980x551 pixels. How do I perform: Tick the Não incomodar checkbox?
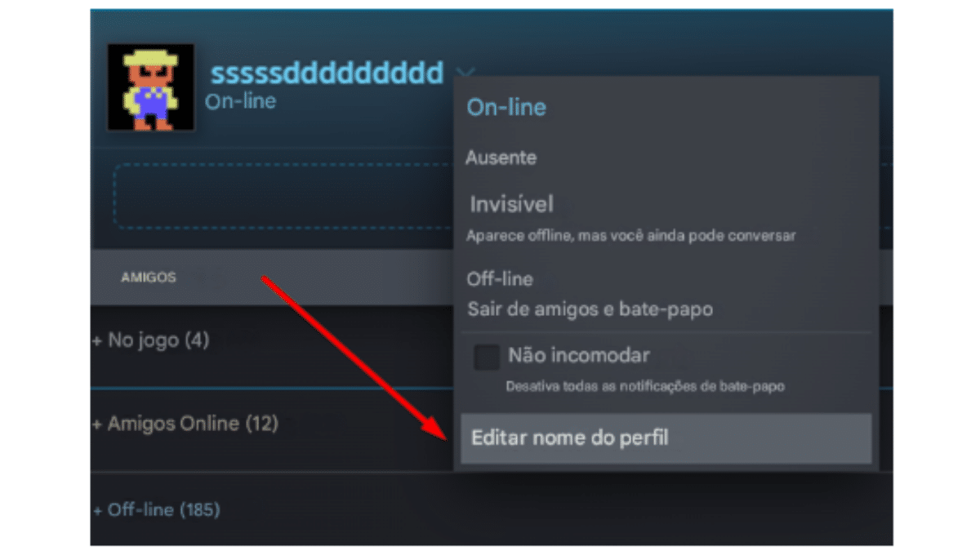[487, 358]
